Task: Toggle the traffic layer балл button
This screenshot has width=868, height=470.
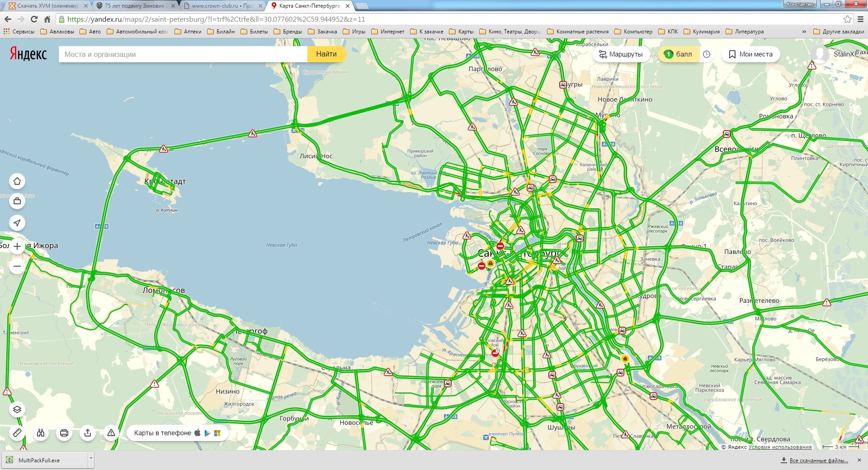Action: (679, 54)
